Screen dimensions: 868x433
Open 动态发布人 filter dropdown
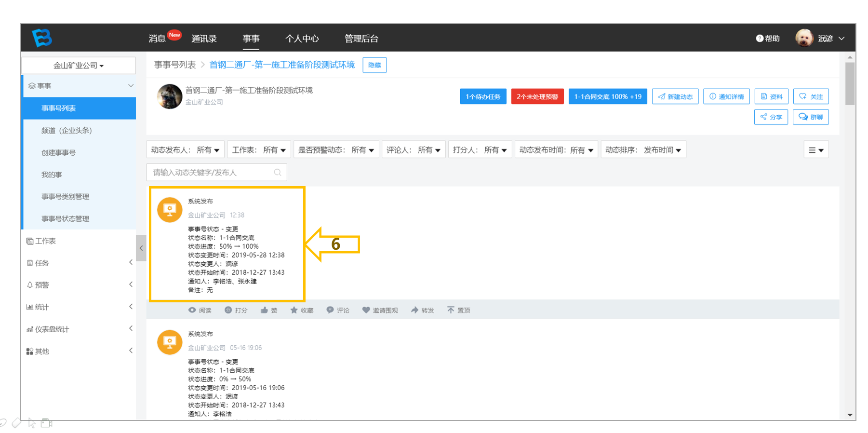[185, 149]
